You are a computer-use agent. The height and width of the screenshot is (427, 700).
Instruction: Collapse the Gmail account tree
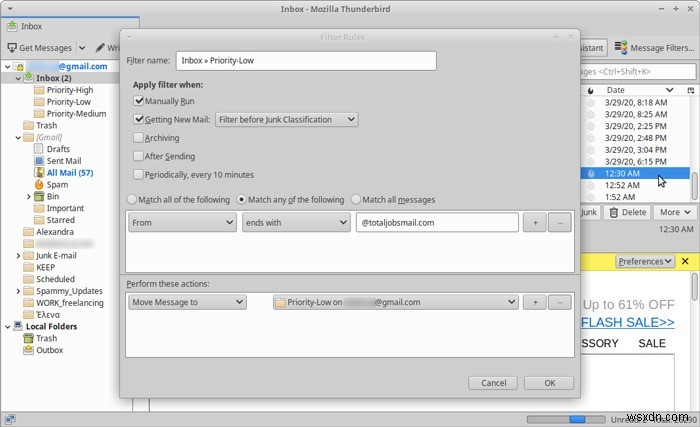click(7, 67)
